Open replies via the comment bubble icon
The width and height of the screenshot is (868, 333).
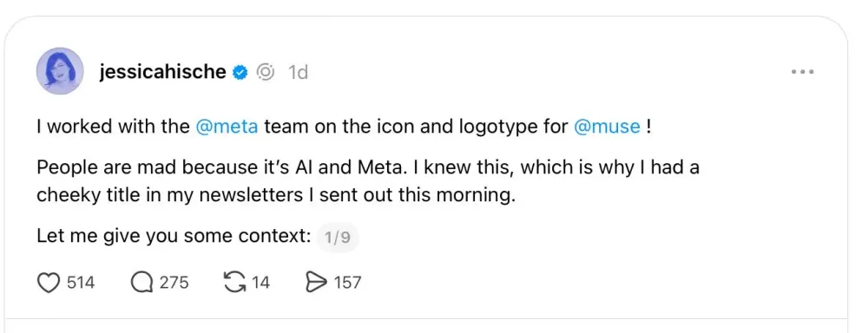pyautogui.click(x=141, y=284)
